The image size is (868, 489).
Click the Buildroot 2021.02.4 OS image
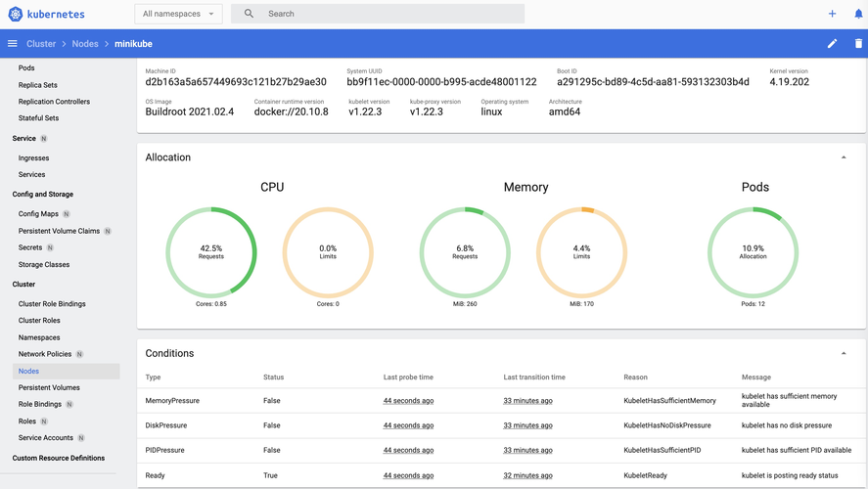[x=189, y=111]
